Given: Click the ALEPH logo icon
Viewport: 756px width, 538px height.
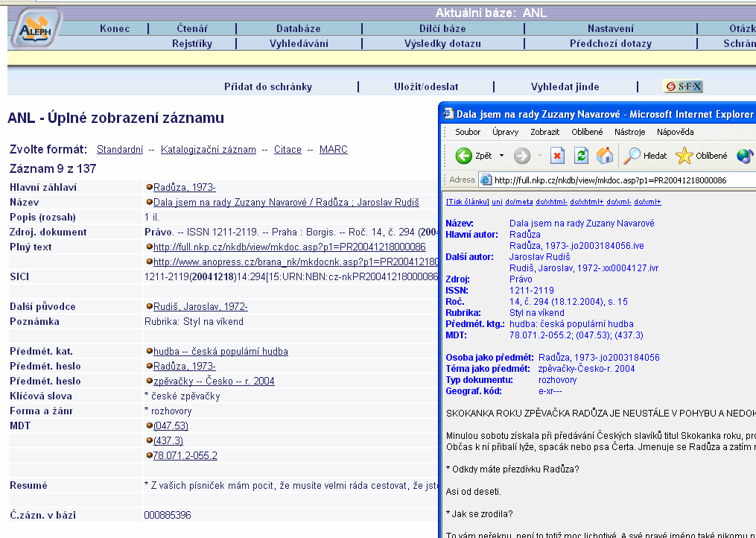Looking at the screenshot, I should pos(36,28).
